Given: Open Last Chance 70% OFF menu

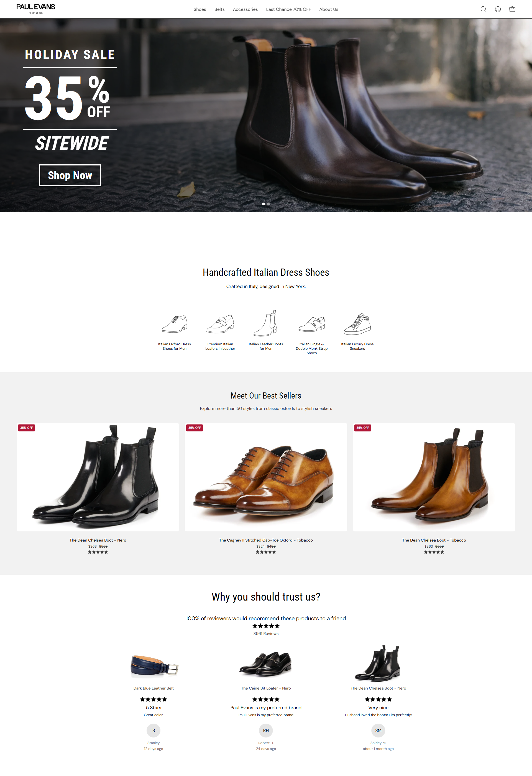Looking at the screenshot, I should 288,9.
